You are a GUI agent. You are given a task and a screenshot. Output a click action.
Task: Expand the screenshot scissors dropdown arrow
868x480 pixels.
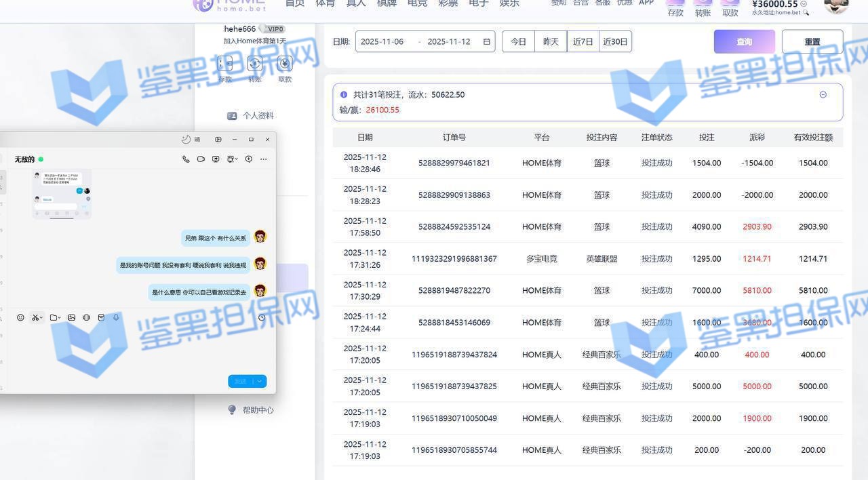pos(41,318)
